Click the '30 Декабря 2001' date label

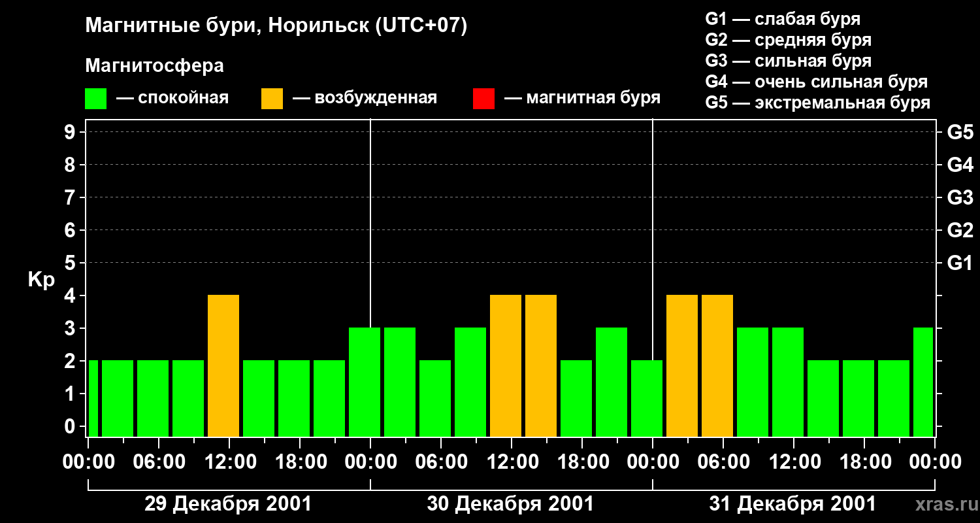click(510, 504)
